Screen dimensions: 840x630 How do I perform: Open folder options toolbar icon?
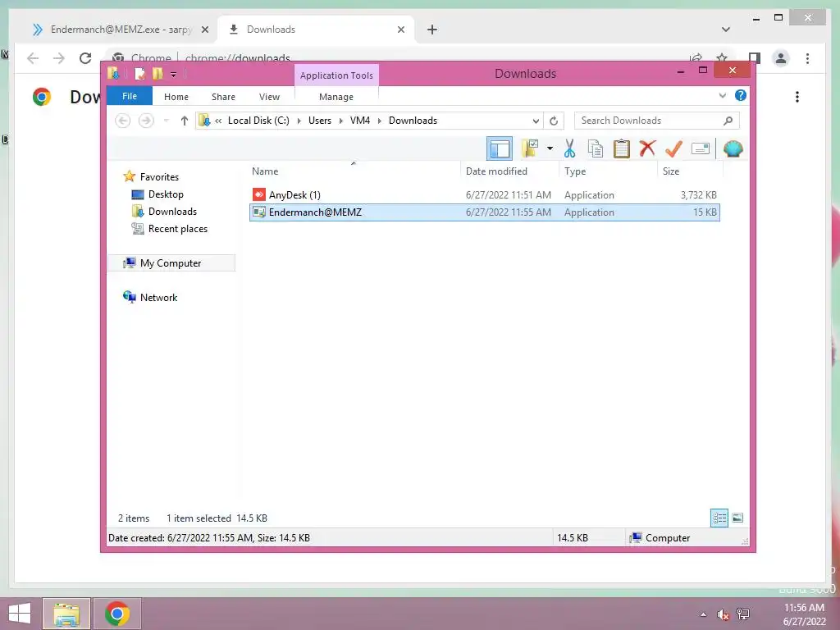pyautogui.click(x=530, y=148)
